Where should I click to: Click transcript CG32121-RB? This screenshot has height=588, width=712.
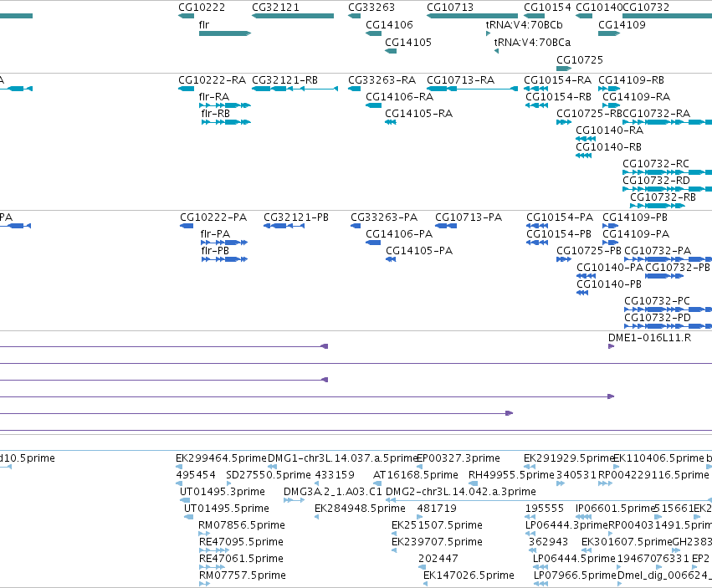tap(284, 80)
